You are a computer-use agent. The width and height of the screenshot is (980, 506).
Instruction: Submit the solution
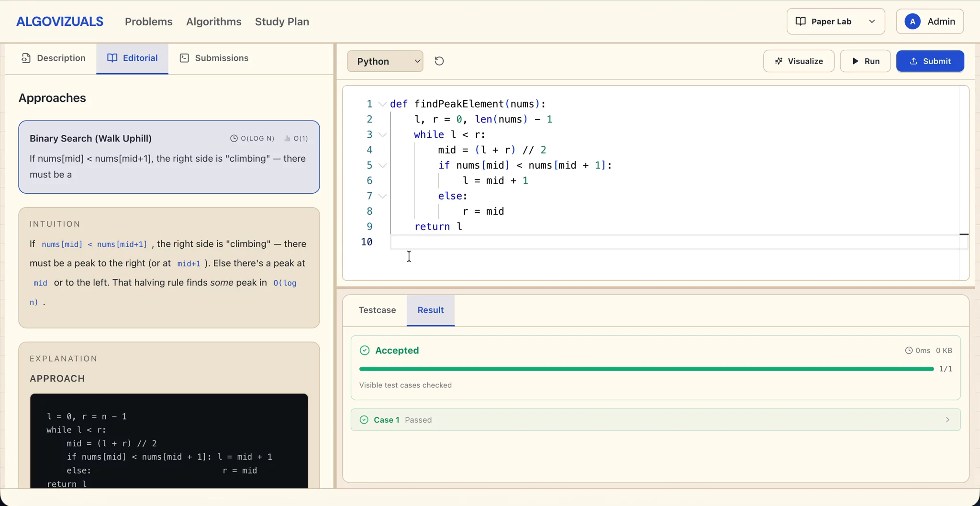click(x=930, y=61)
